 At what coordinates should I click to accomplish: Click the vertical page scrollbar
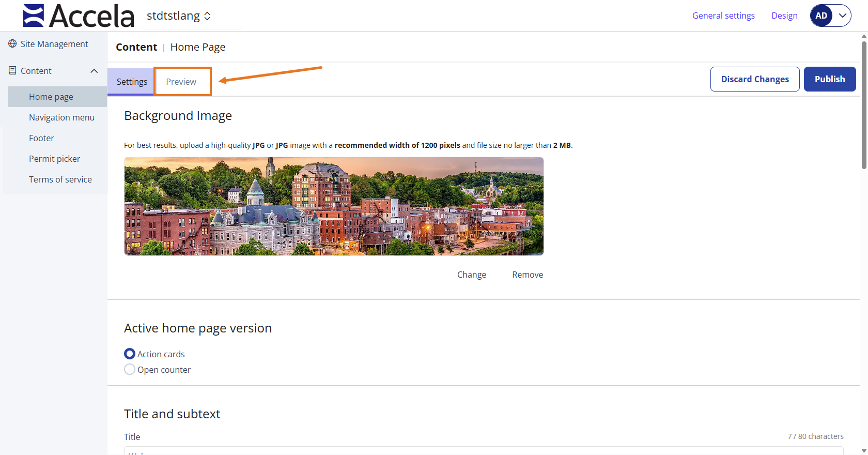[x=863, y=103]
